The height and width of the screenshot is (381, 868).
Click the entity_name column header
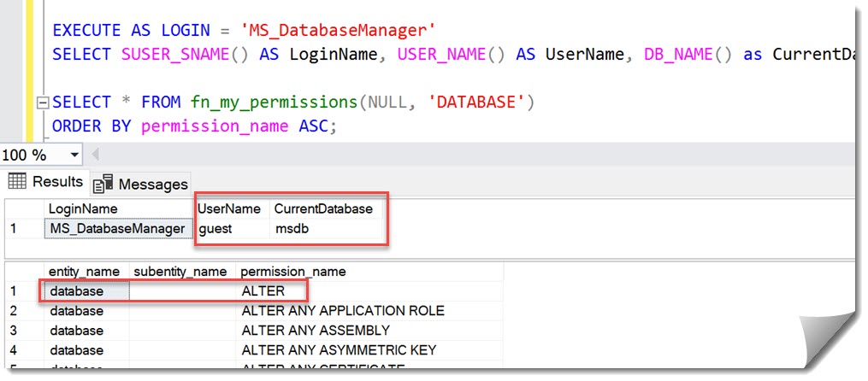click(x=85, y=272)
